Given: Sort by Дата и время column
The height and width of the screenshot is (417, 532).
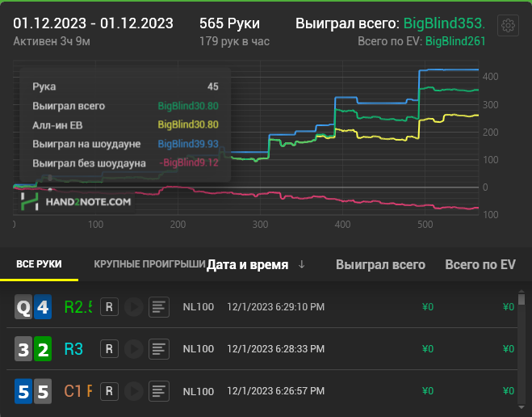Looking at the screenshot, I should coord(247,264).
